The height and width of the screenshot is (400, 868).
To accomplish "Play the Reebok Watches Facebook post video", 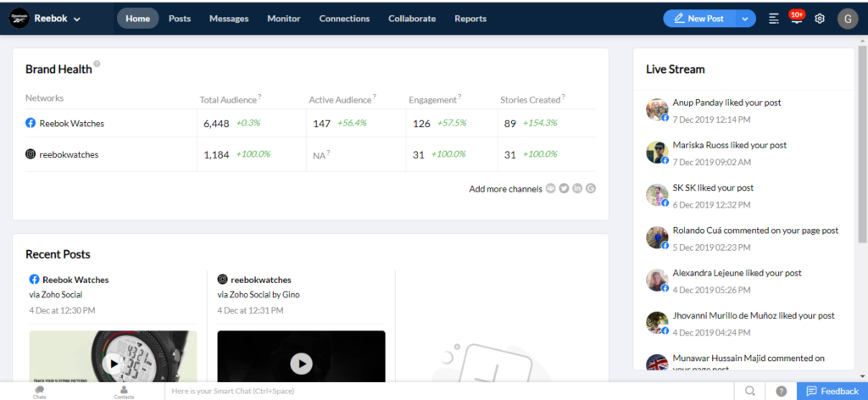I will tap(113, 364).
